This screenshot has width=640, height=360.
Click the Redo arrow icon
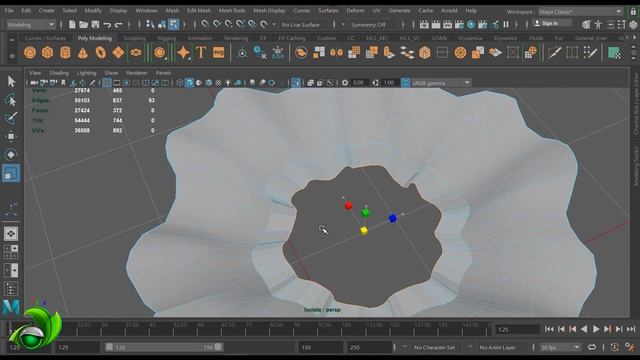[119, 25]
